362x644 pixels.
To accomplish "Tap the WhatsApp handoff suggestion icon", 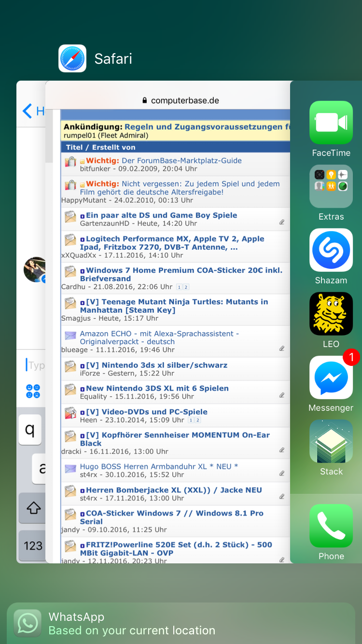I will (x=28, y=623).
